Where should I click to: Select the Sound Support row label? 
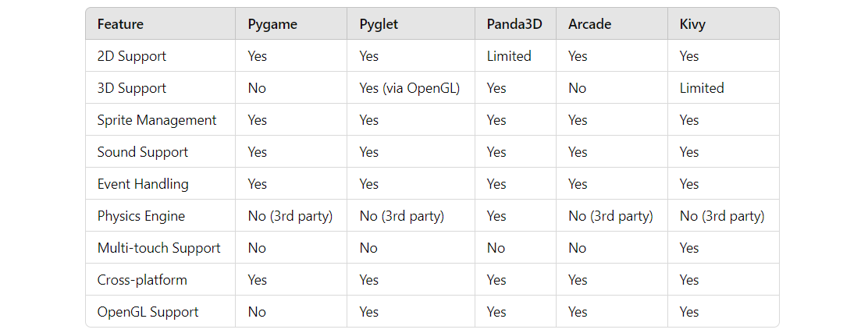point(143,152)
